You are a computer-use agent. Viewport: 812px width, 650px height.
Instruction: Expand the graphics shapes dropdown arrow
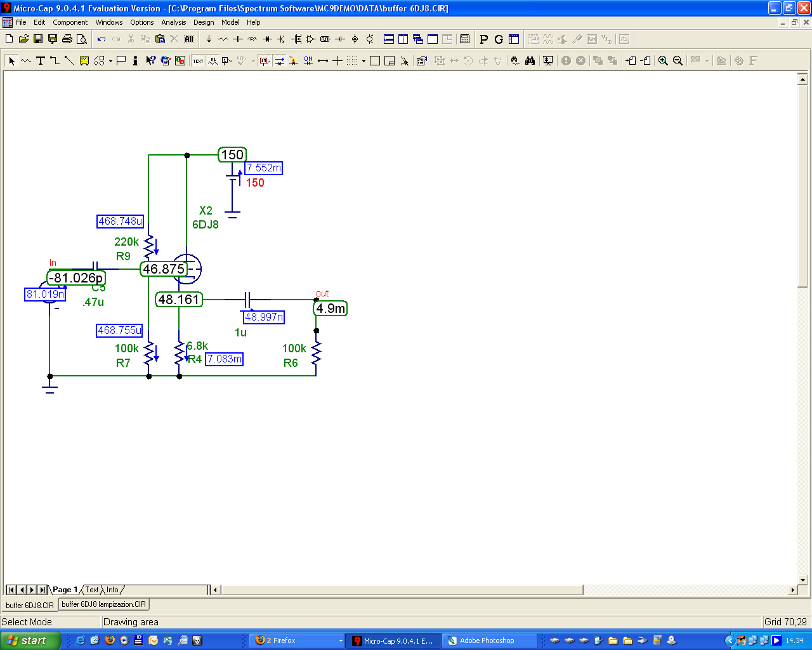click(110, 61)
